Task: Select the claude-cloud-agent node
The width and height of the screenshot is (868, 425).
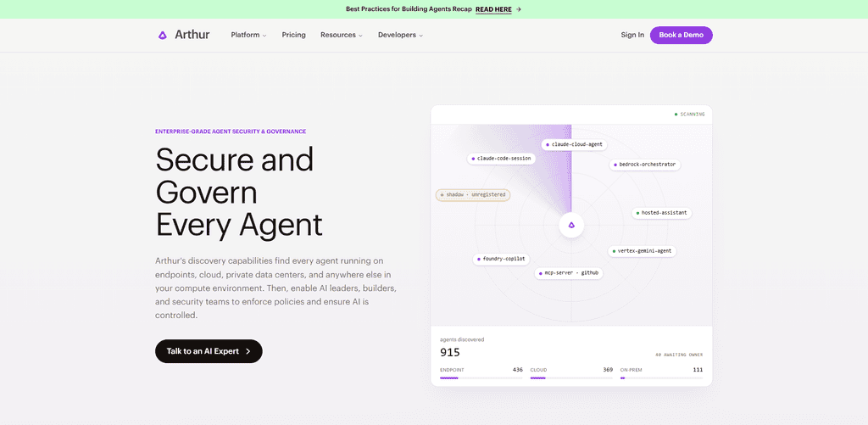Action: pyautogui.click(x=574, y=144)
